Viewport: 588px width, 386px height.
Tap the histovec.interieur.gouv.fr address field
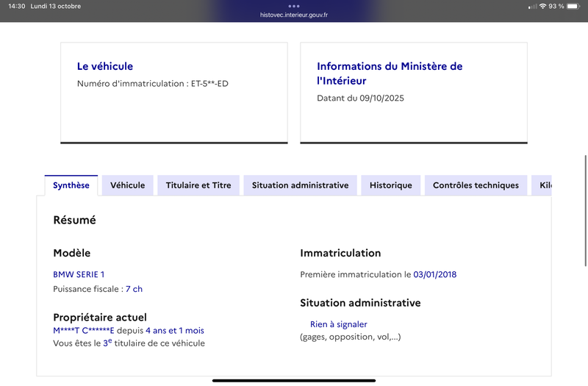tap(294, 15)
